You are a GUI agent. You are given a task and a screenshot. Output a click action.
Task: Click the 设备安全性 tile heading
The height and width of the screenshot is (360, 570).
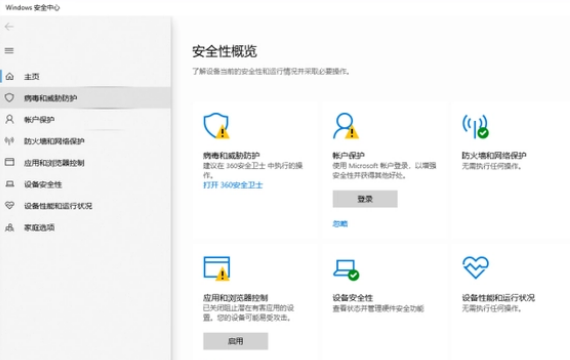coord(353,298)
